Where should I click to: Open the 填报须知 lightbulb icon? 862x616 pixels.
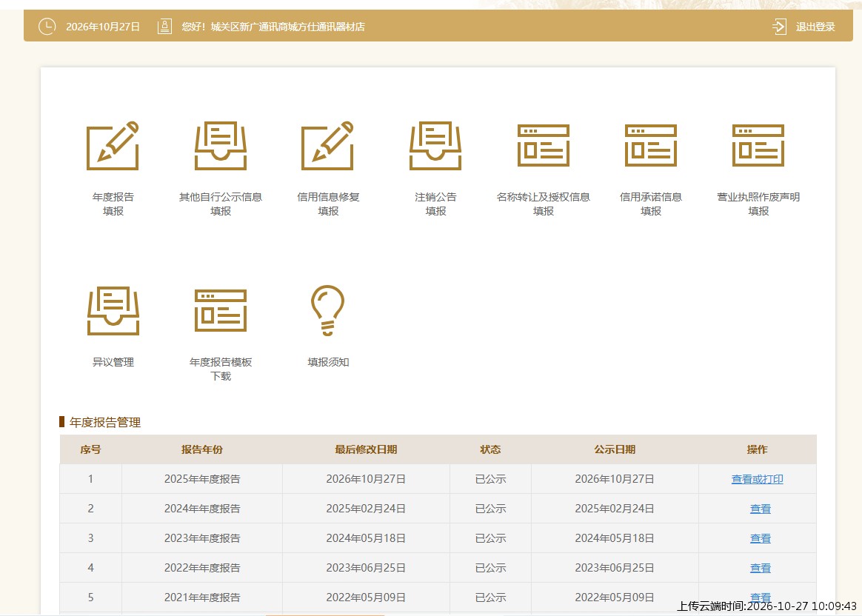click(x=327, y=310)
